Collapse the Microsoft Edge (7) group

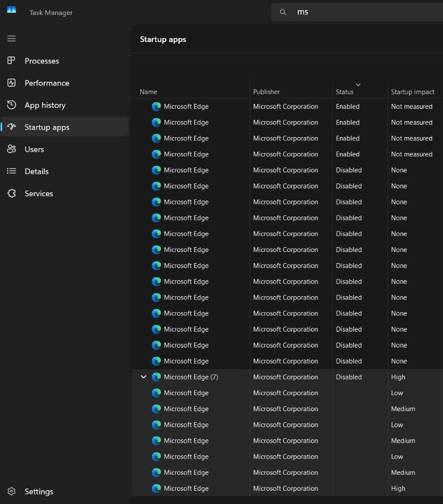point(144,377)
